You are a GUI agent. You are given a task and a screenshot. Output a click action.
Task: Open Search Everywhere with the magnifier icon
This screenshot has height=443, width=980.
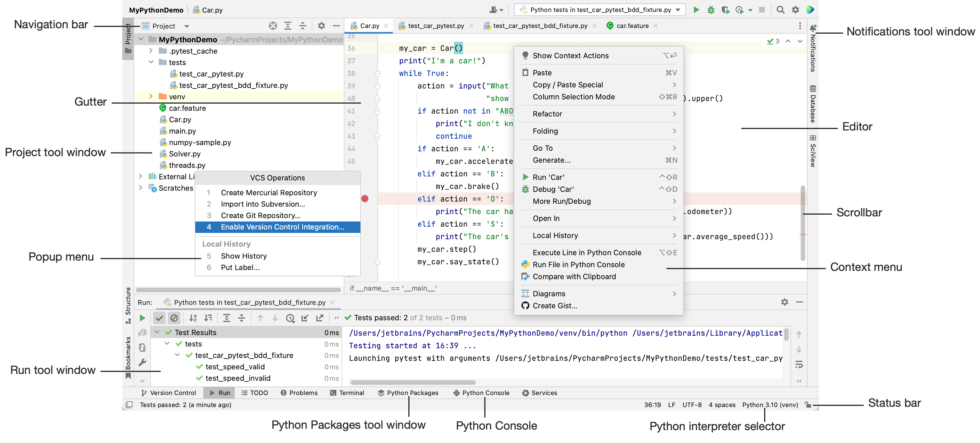point(780,10)
